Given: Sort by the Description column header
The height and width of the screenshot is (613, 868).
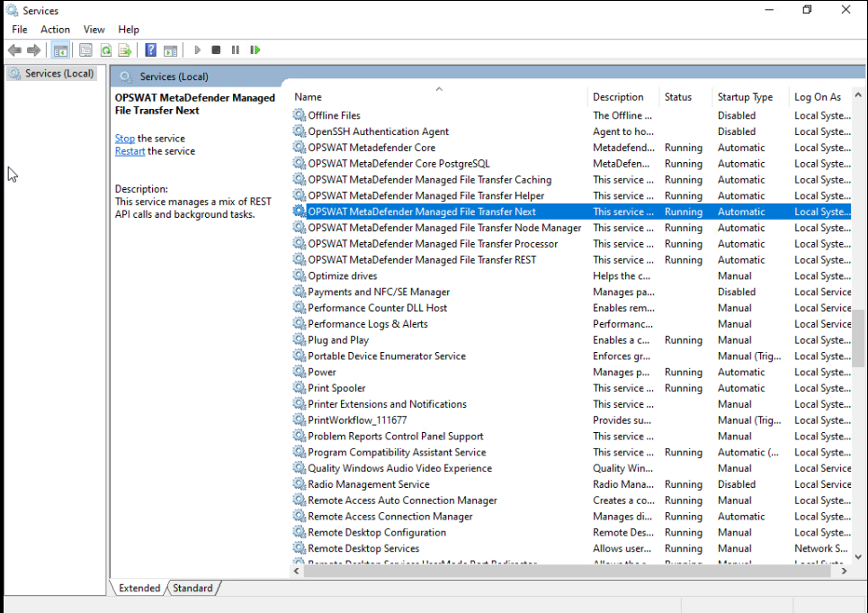Looking at the screenshot, I should [622, 97].
